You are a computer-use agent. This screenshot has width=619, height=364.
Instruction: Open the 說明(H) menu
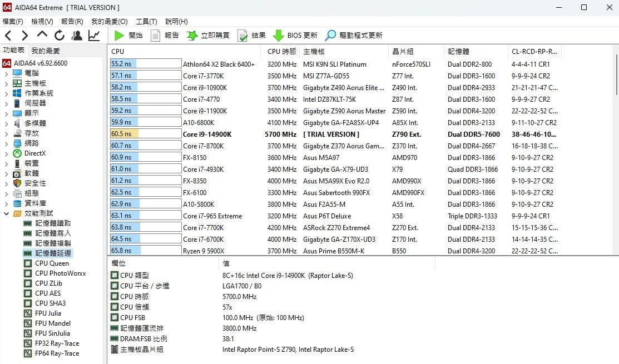pos(176,21)
